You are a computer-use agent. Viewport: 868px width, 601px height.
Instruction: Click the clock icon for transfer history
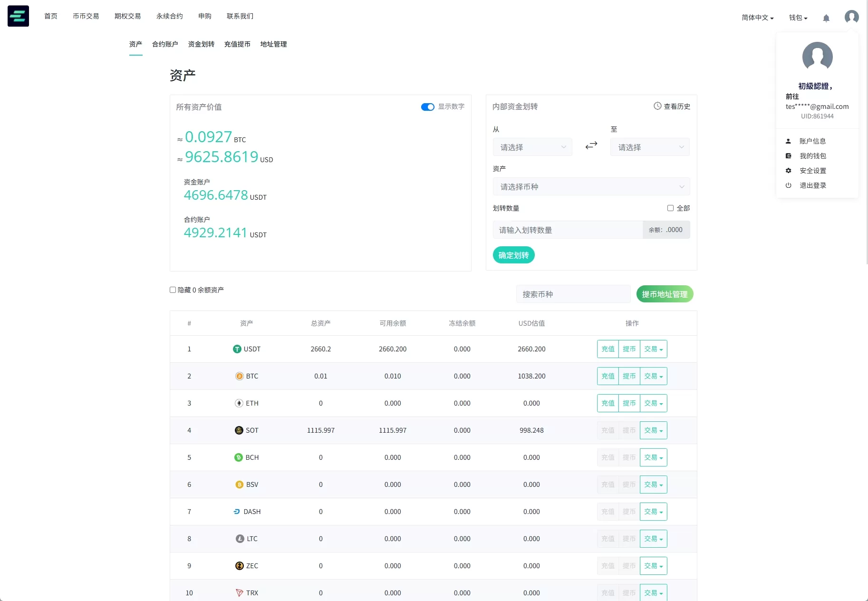tap(657, 106)
